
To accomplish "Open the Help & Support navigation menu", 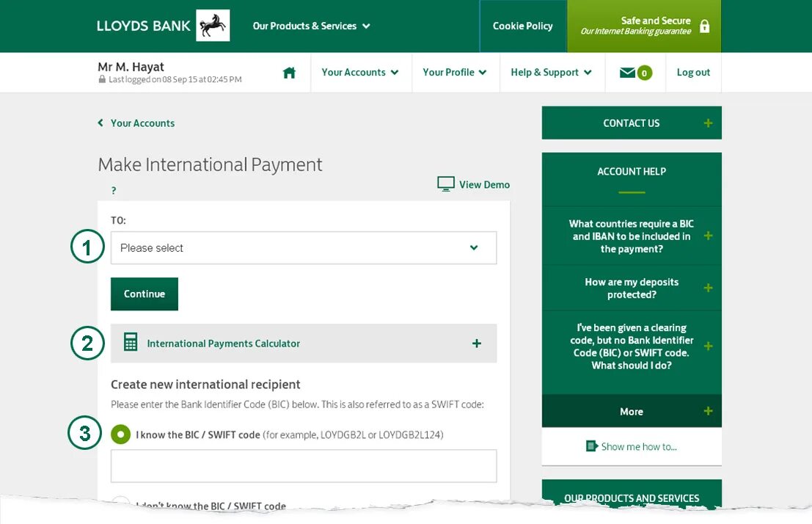I will pos(551,73).
